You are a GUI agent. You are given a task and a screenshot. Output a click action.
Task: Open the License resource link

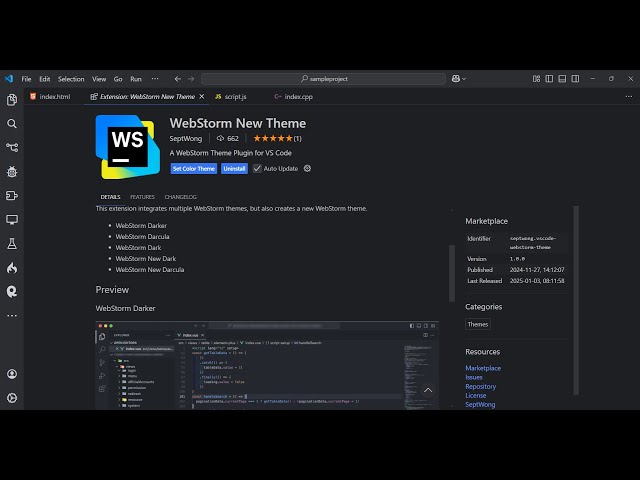pos(476,395)
